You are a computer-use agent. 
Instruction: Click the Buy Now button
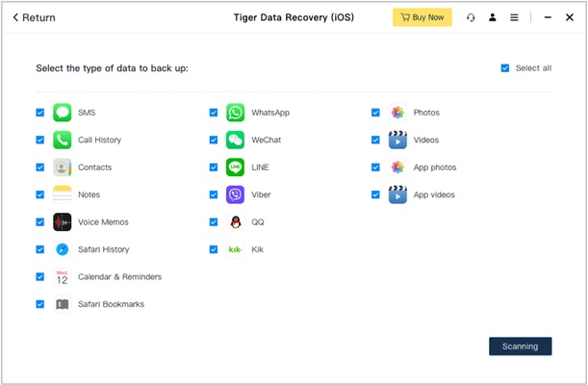(x=422, y=17)
